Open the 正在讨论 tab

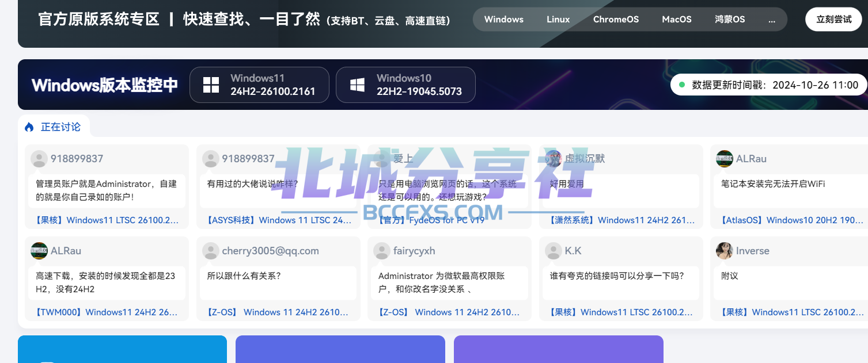54,127
